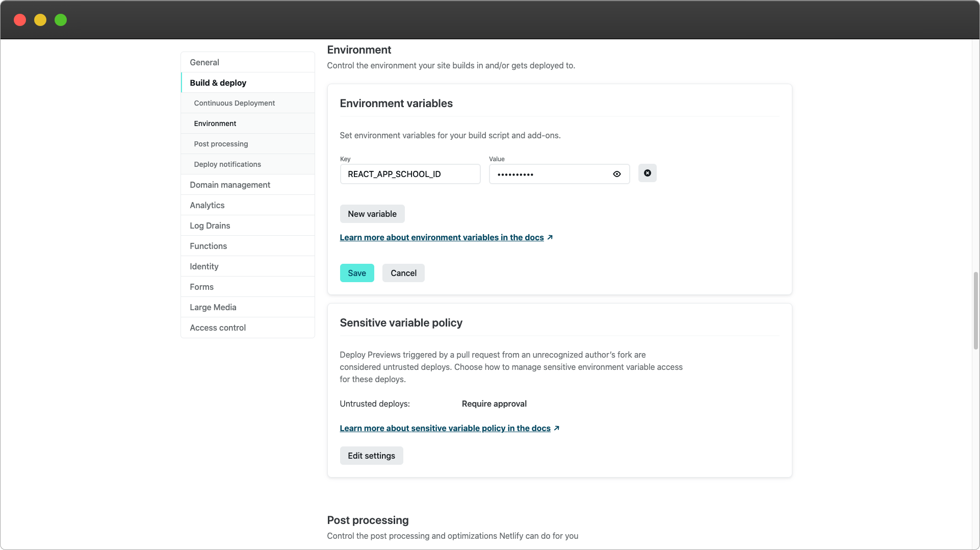Open the environment variables docs link
This screenshot has width=980, height=550.
tap(442, 237)
